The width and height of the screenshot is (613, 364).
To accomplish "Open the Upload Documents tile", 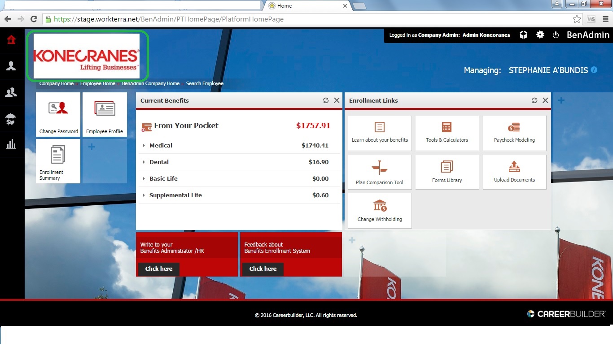I will point(514,172).
